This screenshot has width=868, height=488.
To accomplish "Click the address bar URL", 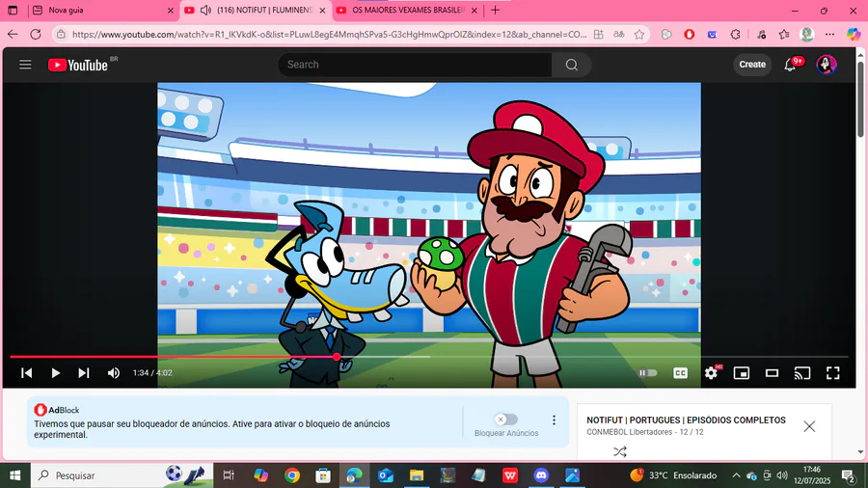I will tap(330, 35).
